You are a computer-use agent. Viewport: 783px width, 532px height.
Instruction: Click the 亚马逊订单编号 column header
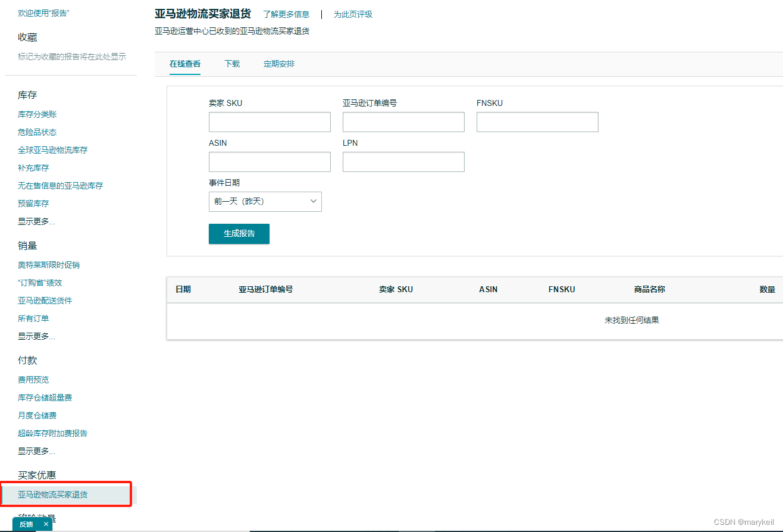pyautogui.click(x=265, y=289)
